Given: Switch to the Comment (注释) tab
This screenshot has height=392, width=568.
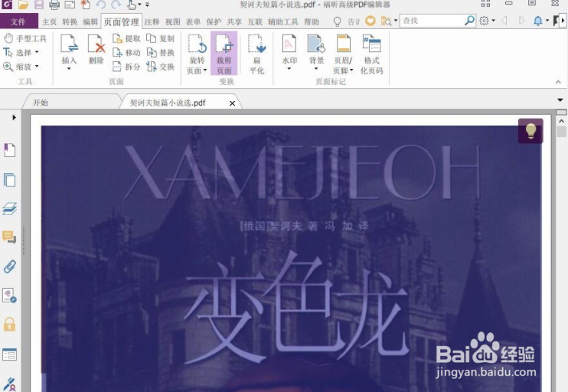Looking at the screenshot, I should point(152,21).
